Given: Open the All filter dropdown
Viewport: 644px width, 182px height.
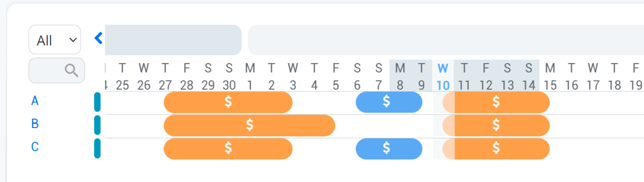Looking at the screenshot, I should click(x=55, y=40).
